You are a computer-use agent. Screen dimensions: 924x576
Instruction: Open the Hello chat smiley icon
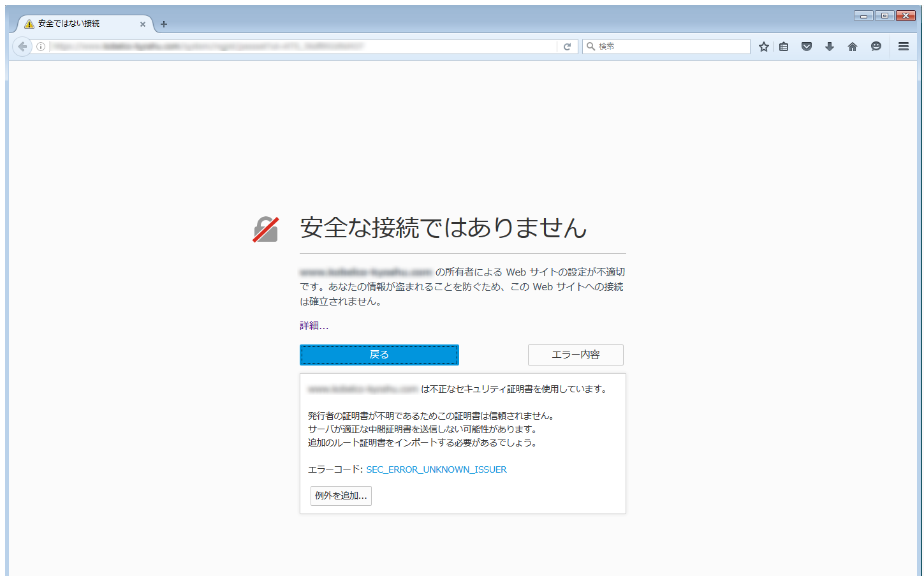[876, 47]
